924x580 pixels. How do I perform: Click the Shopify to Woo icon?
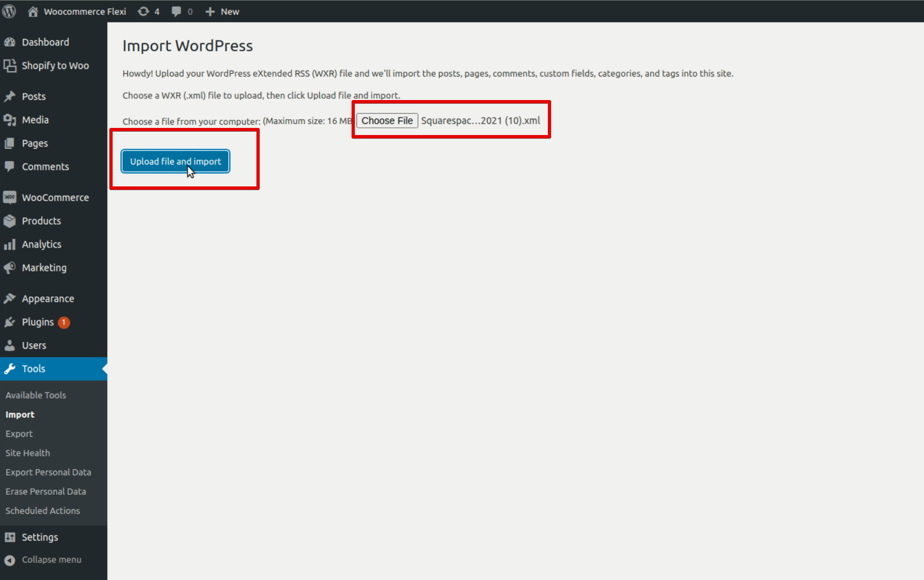coord(10,66)
